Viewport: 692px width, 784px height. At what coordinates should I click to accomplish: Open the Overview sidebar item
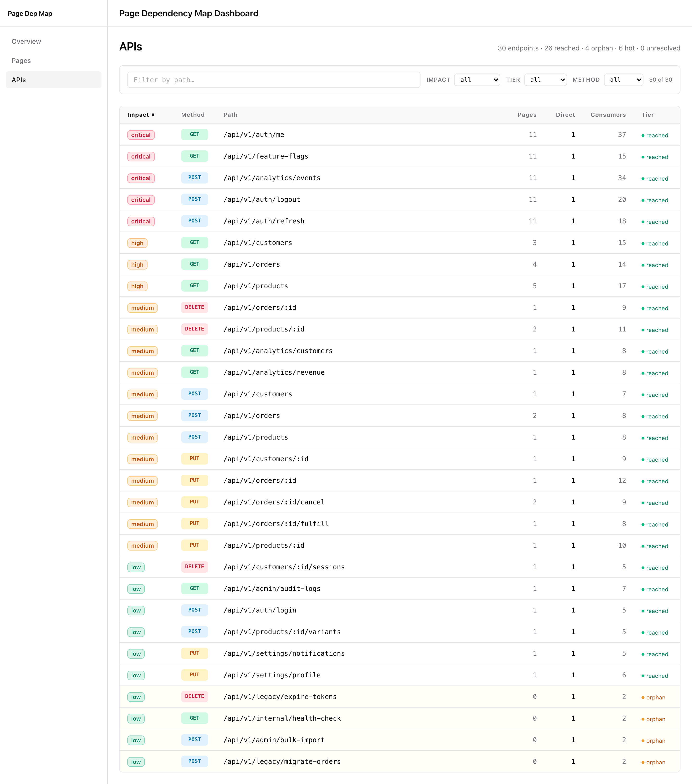(53, 41)
